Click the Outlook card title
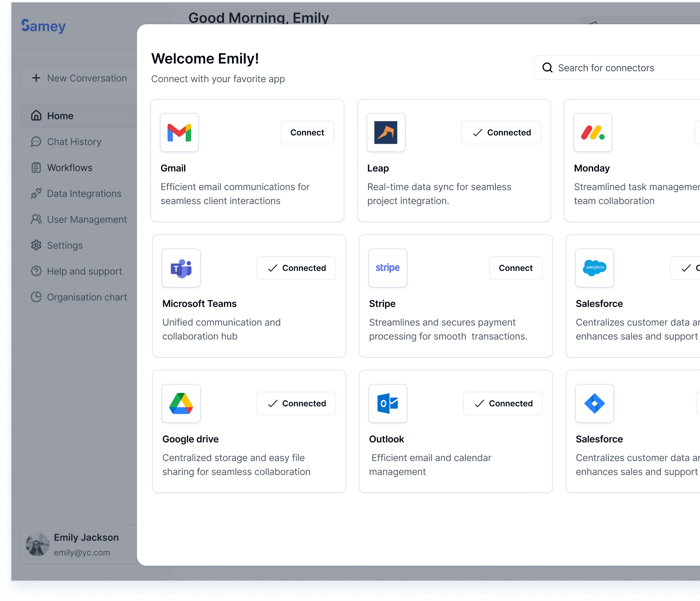This screenshot has height=601, width=700. tap(387, 439)
